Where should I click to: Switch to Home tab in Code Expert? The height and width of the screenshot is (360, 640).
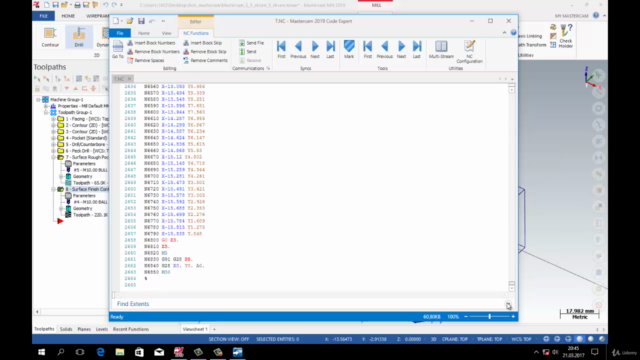coord(144,33)
